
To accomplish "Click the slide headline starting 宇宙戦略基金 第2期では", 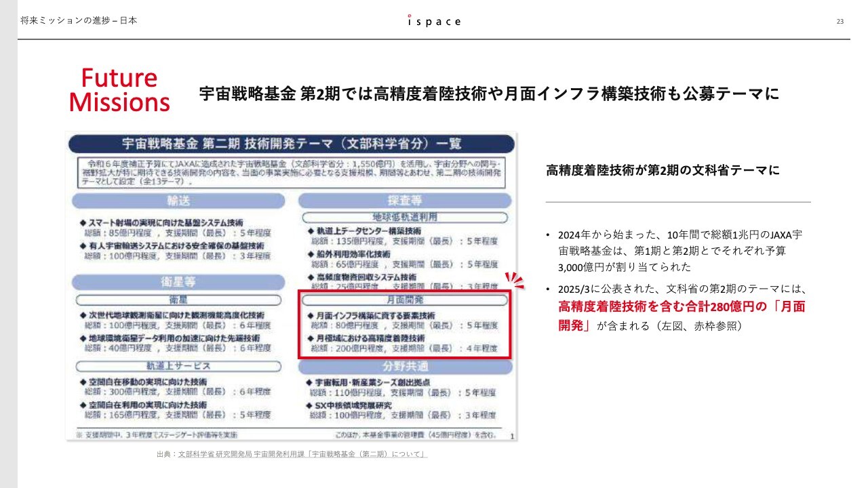I will point(489,94).
